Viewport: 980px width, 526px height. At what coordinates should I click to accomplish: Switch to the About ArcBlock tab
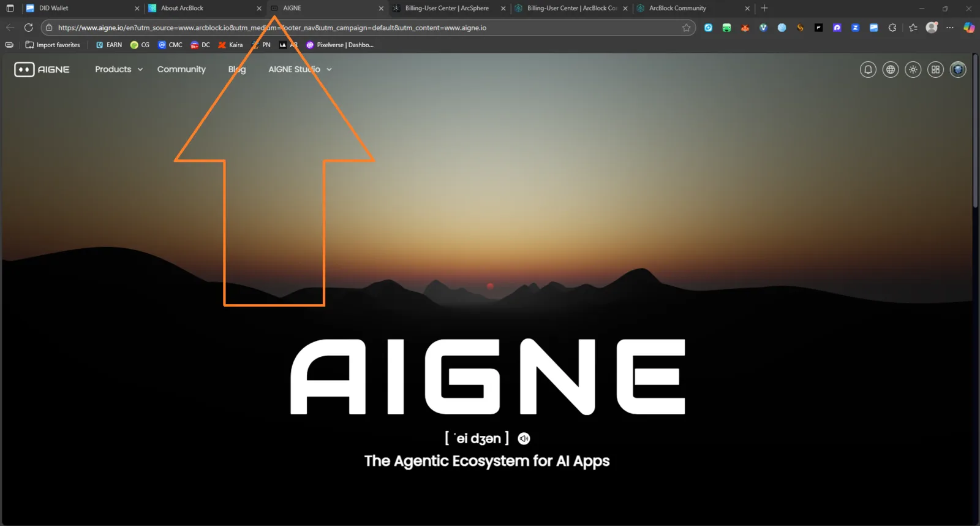[x=205, y=8]
